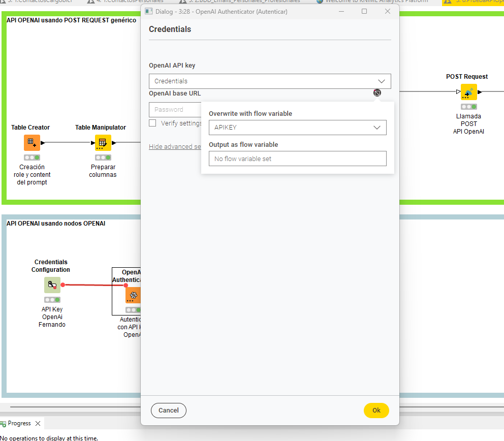The image size is (504, 441).
Task: Confirm the dialog with Ok
Action: coord(376,411)
